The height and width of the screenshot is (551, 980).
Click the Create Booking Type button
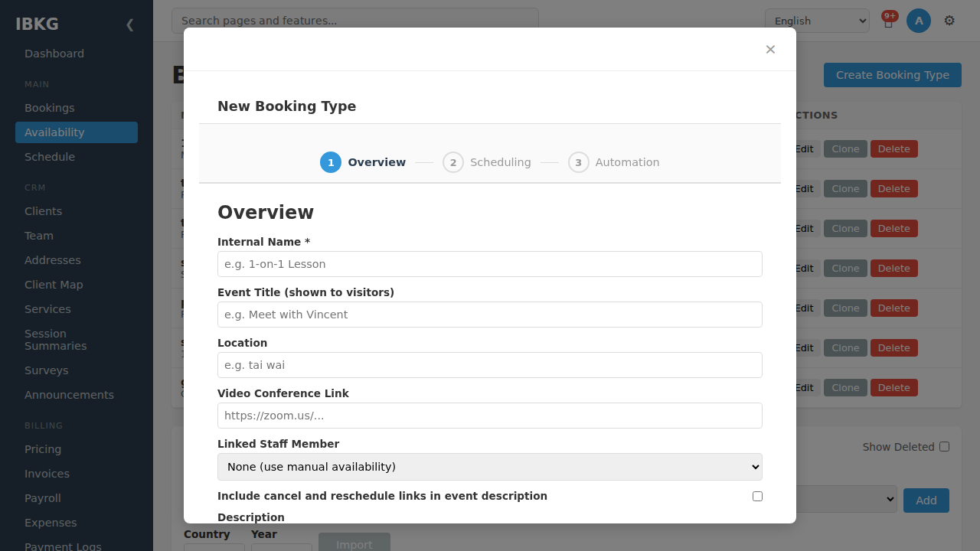pyautogui.click(x=893, y=75)
